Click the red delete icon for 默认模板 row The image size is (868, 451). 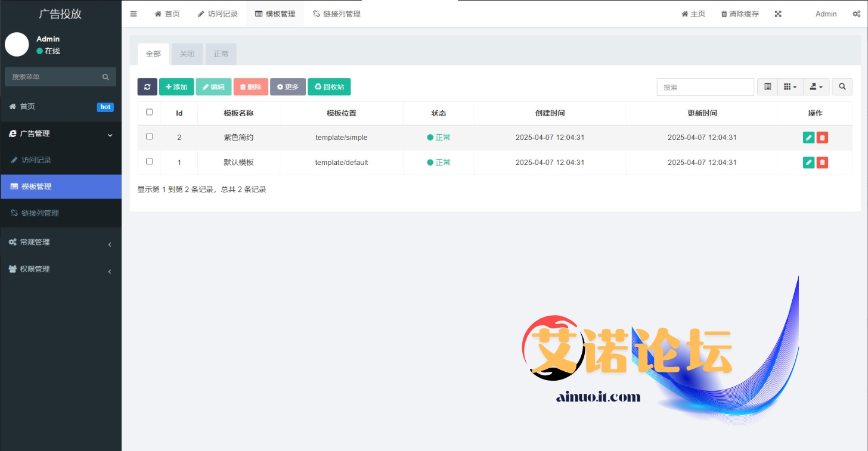coord(822,162)
